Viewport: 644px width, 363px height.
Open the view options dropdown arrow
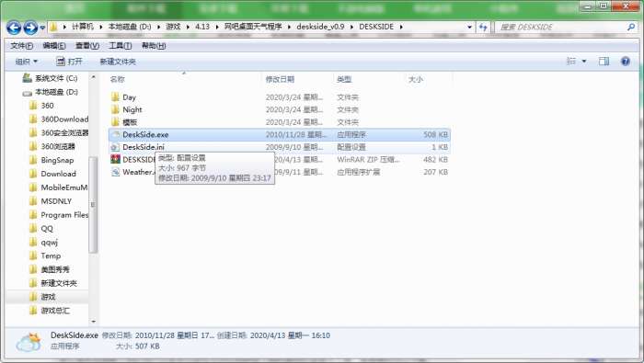click(584, 62)
